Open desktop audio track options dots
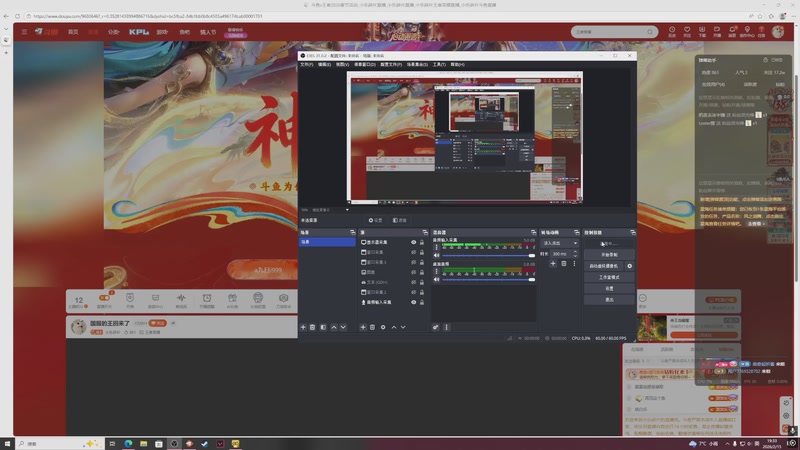The height and width of the screenshot is (450, 800). coord(436,271)
